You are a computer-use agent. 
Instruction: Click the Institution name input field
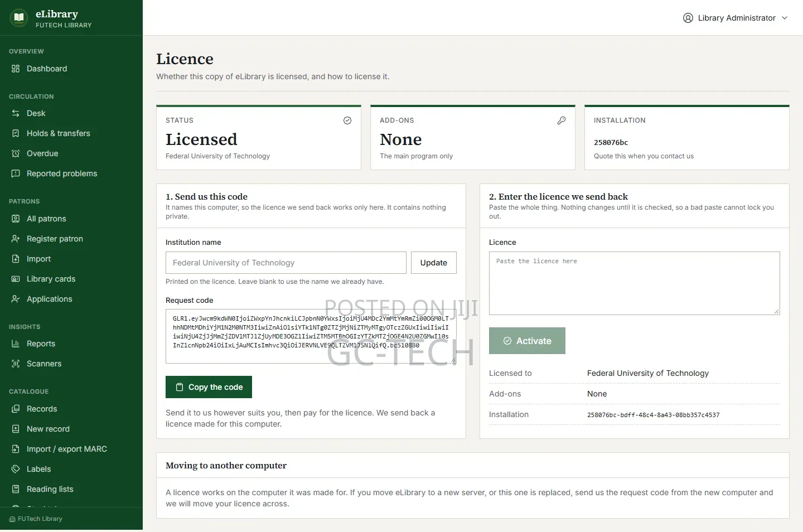(x=286, y=263)
